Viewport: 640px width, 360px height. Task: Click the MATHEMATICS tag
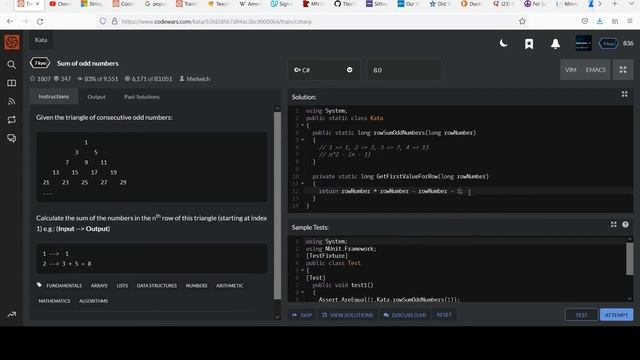point(54,301)
